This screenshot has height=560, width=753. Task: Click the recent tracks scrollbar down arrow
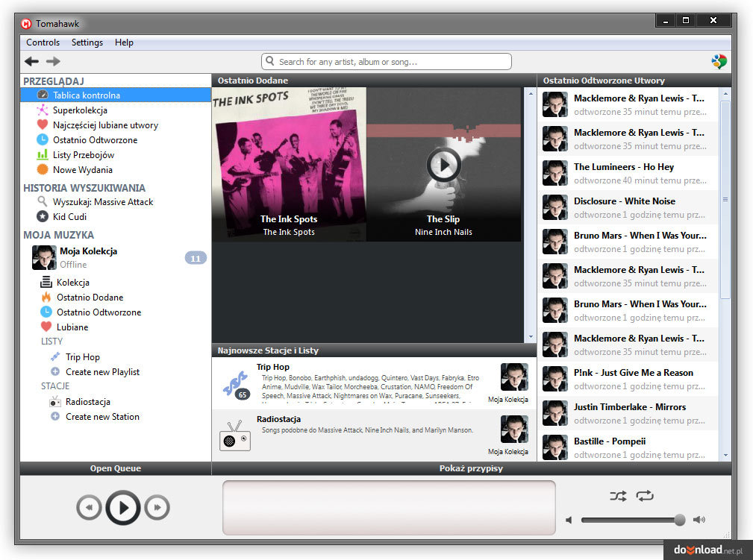coord(725,455)
